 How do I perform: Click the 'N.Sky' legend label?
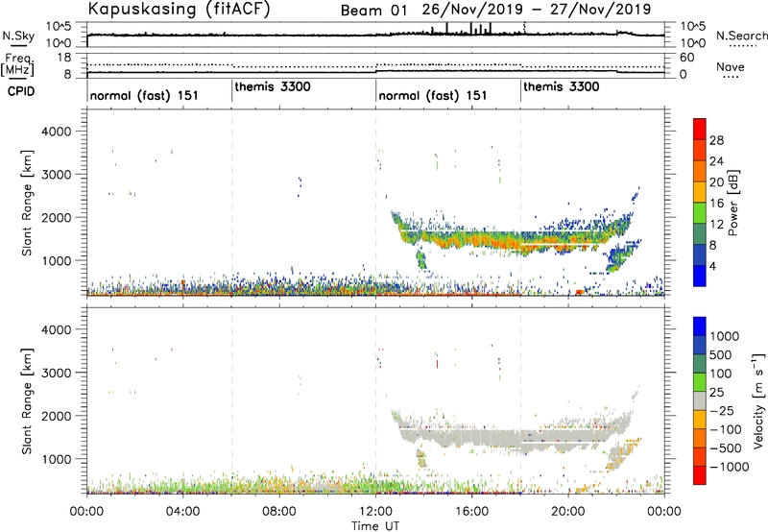pyautogui.click(x=18, y=36)
